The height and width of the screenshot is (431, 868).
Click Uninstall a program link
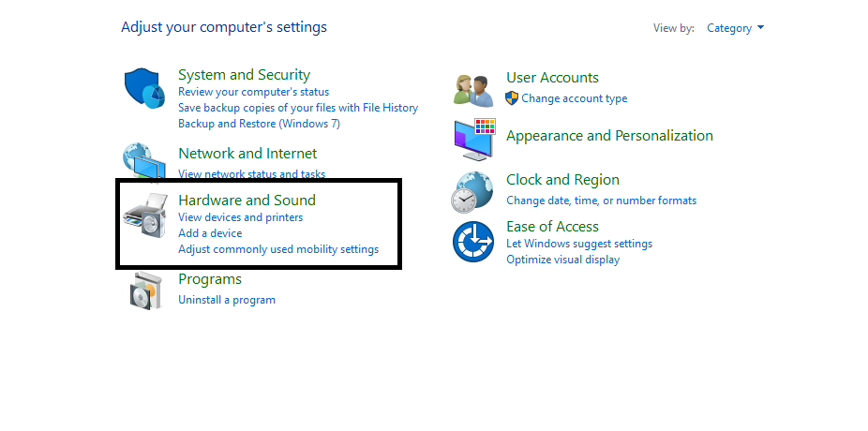pos(227,300)
